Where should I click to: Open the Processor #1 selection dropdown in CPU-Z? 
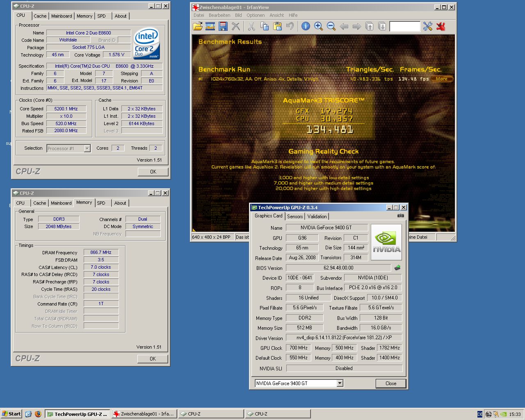pos(68,148)
